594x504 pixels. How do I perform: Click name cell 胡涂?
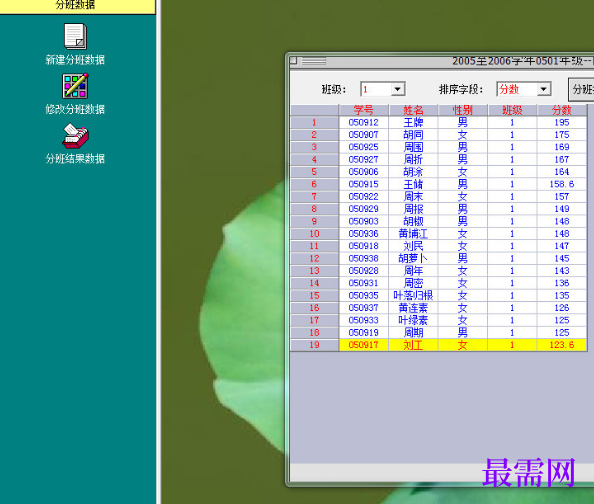pyautogui.click(x=413, y=172)
